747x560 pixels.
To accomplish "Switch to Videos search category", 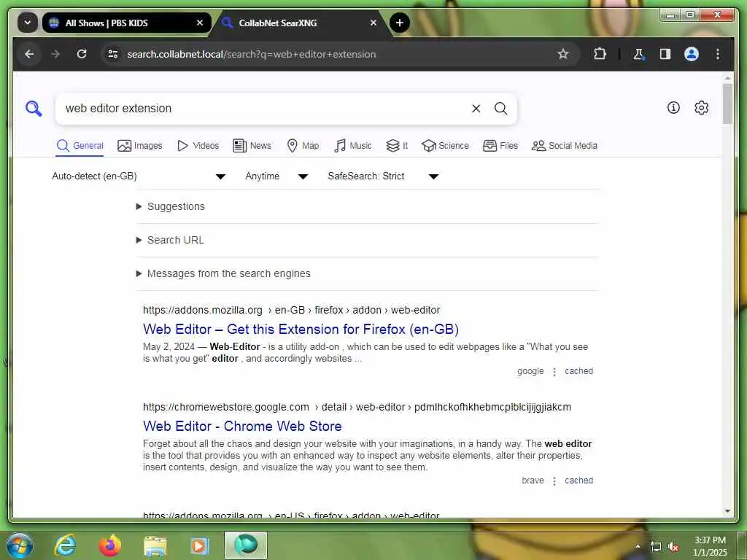I will coord(198,146).
